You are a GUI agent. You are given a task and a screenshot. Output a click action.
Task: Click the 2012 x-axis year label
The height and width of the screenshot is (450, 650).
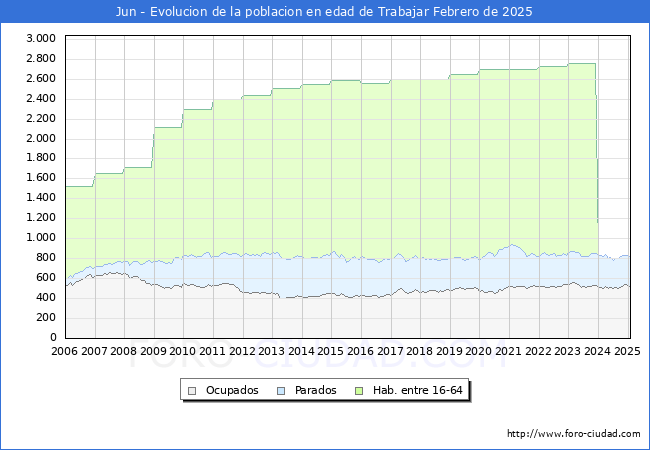[243, 351]
